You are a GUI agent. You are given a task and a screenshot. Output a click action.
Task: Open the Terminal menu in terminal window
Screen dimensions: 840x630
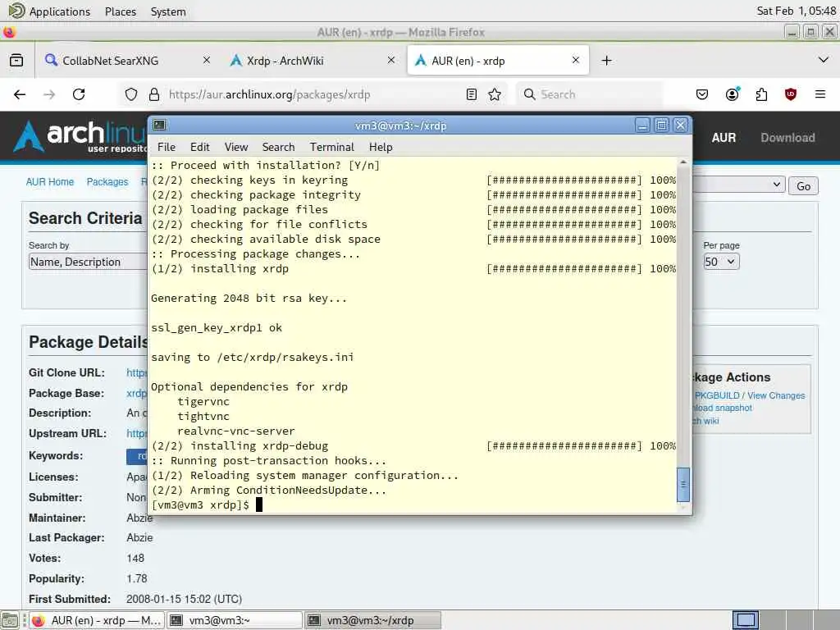331,147
